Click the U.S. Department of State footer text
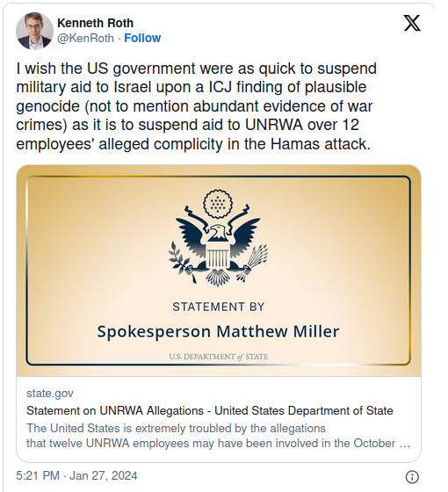This screenshot has height=492, width=448. click(x=219, y=357)
